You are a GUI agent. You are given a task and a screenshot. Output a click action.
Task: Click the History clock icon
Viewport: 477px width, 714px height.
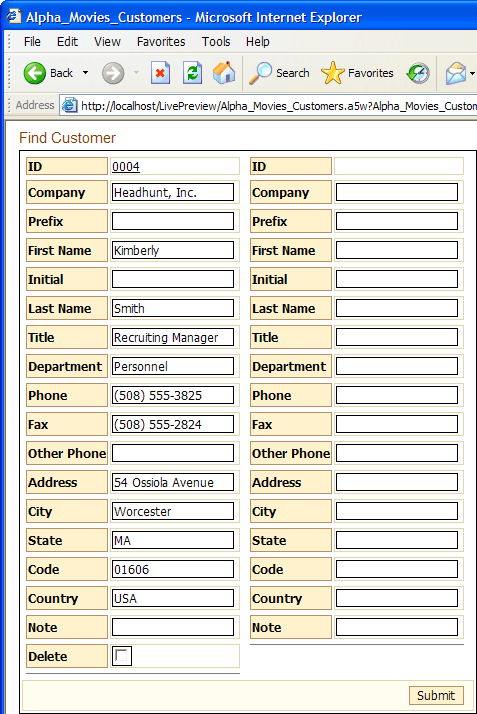tap(418, 73)
